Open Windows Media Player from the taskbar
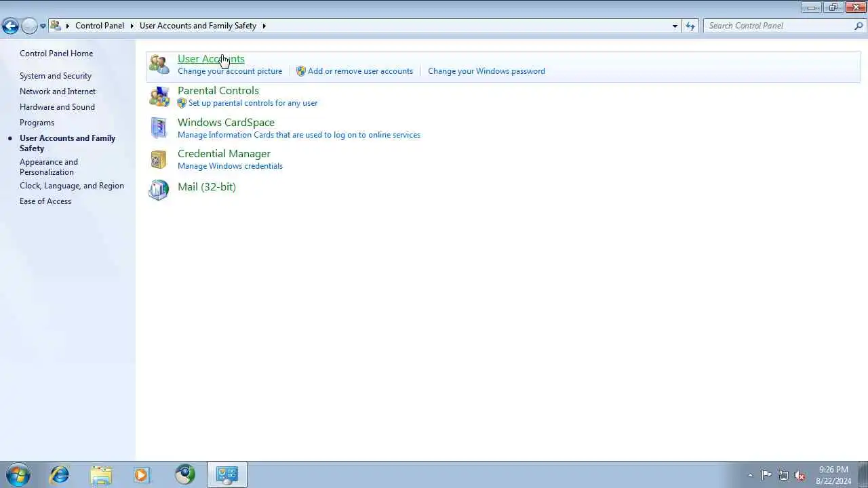Screen dimensions: 868x488 142,474
